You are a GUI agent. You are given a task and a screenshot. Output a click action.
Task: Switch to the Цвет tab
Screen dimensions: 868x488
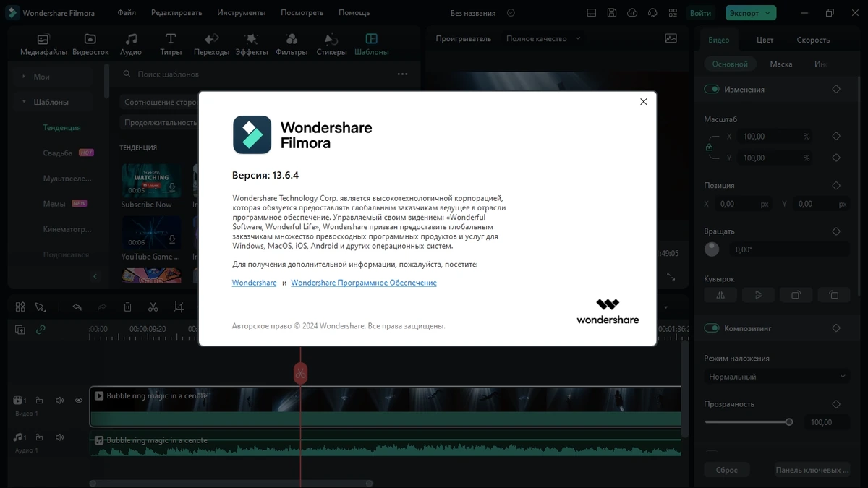[765, 40]
